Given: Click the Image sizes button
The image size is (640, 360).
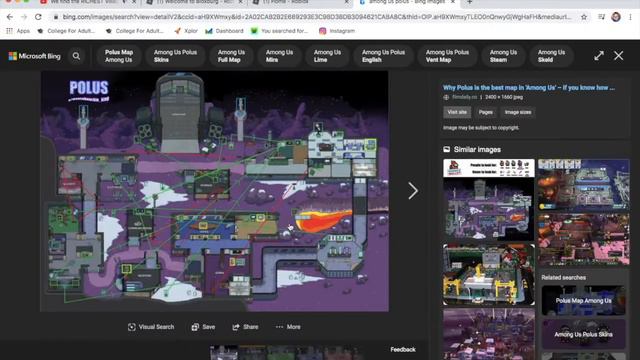Looking at the screenshot, I should pyautogui.click(x=518, y=112).
